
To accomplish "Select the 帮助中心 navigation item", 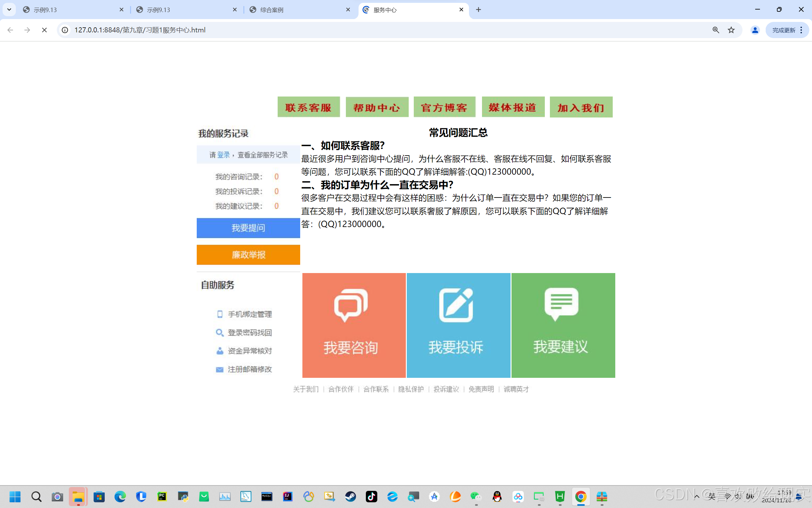I will [x=377, y=107].
